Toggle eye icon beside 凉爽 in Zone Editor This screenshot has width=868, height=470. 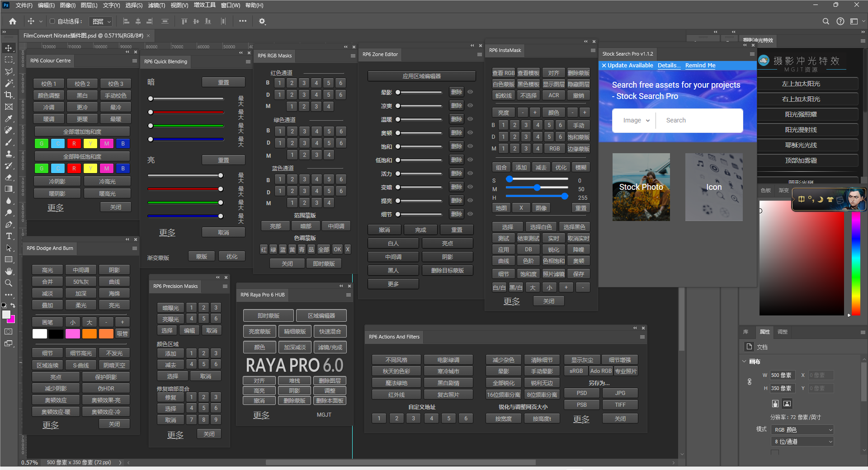click(x=470, y=105)
